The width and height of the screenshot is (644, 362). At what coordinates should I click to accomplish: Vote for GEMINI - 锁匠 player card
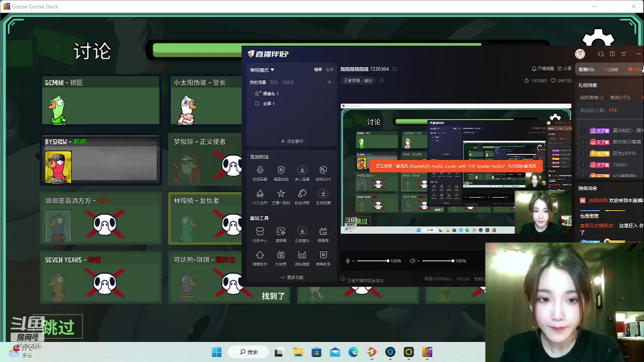click(101, 100)
